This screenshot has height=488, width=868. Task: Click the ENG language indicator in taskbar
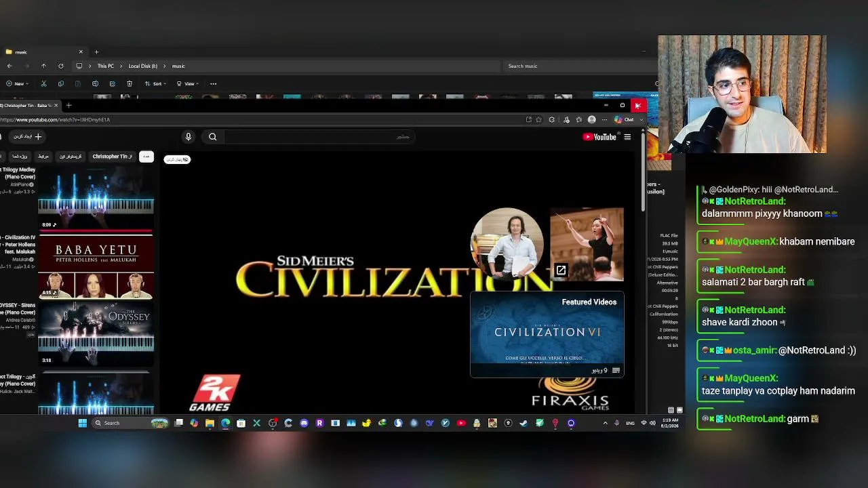(630, 423)
